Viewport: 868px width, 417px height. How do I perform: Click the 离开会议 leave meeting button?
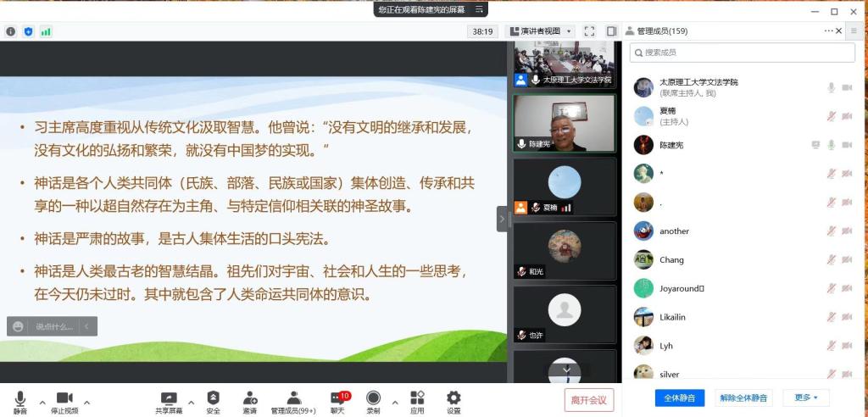[588, 400]
